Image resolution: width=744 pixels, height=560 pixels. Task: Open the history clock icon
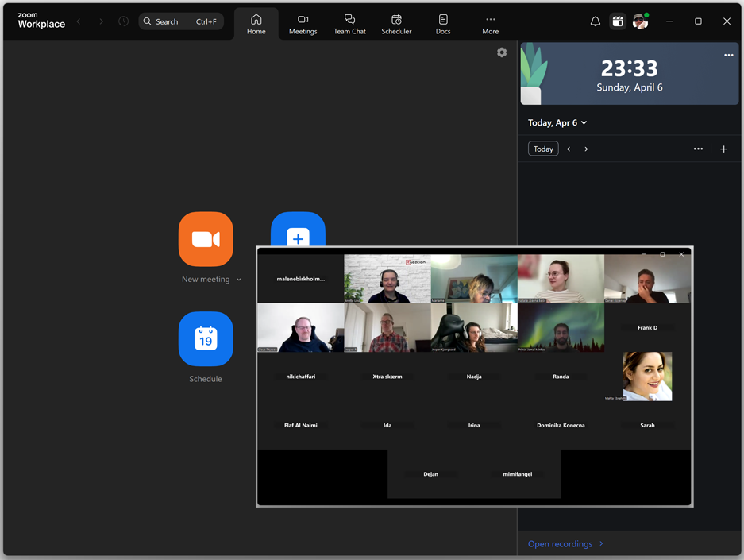tap(123, 21)
